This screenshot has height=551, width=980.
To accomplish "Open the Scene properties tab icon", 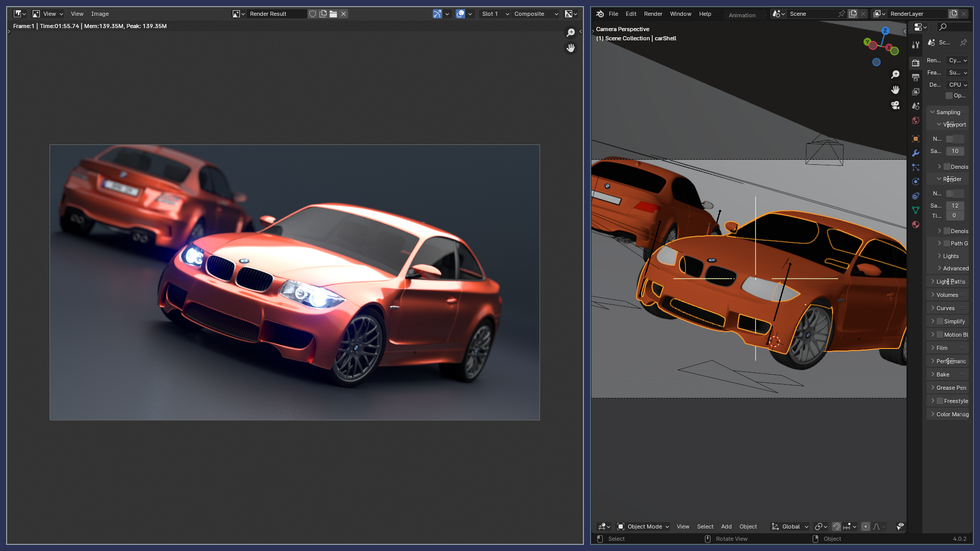I will coord(916,106).
